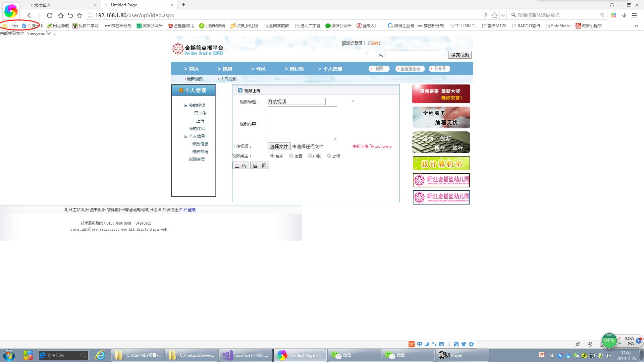
Task: Open a new tab with plus button
Action: 183,5
